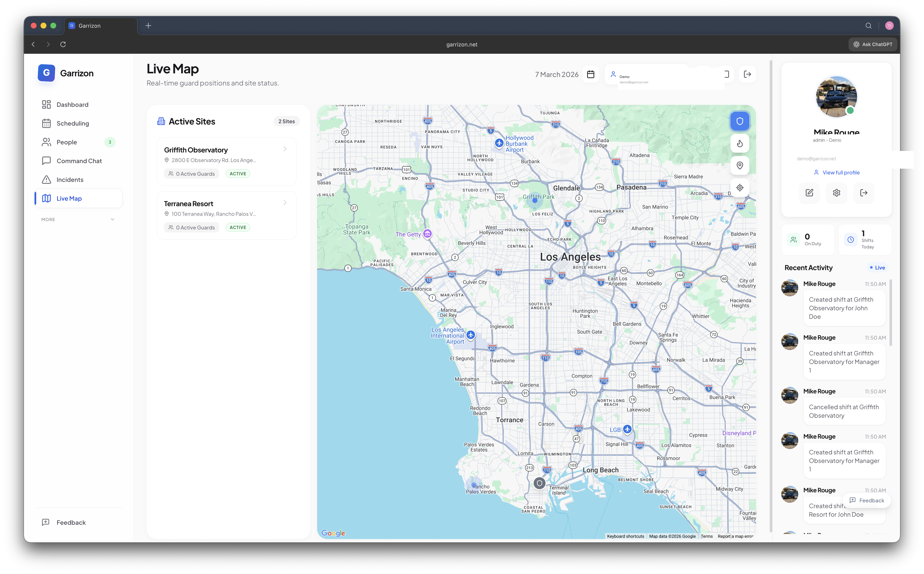Select the heatmap flame icon on the map
924x574 pixels.
pyautogui.click(x=740, y=143)
